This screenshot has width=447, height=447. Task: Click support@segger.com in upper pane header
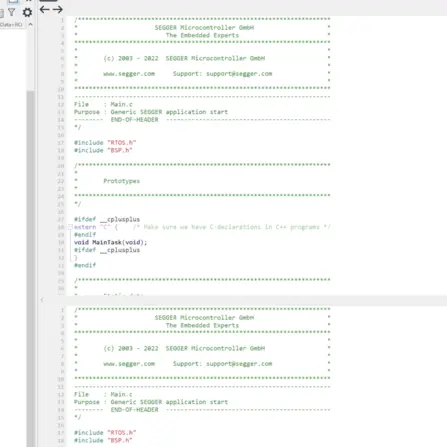tap(239, 74)
